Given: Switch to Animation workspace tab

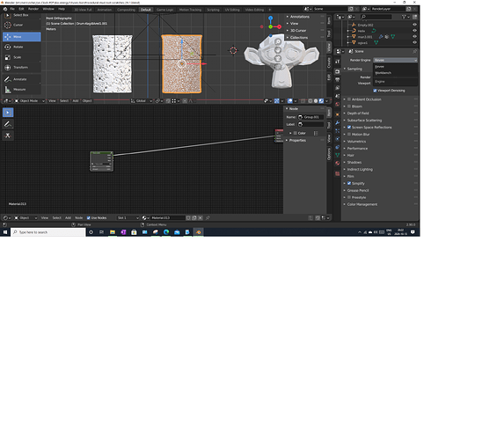Looking at the screenshot, I should pyautogui.click(x=104, y=10).
